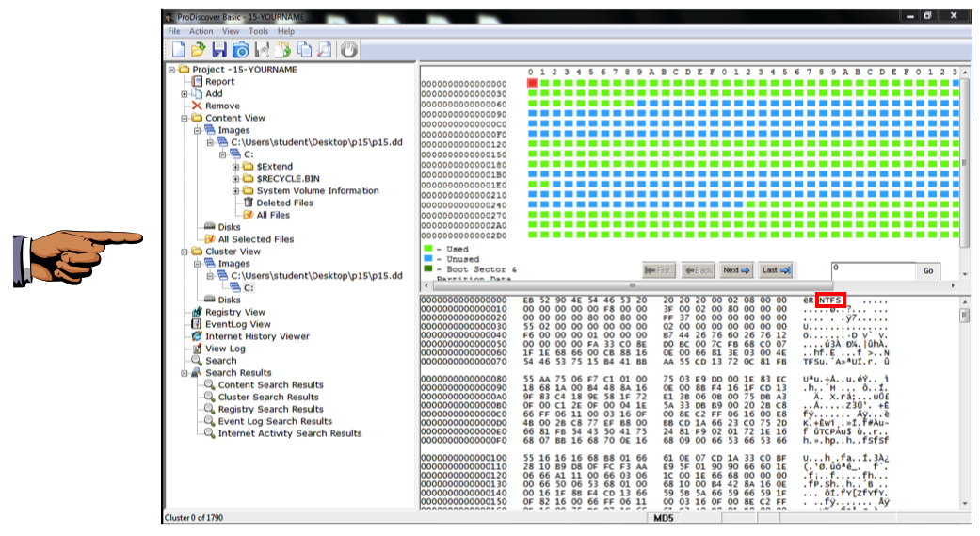Image resolution: width=980 pixels, height=536 pixels.
Task: Click the New Project toolbar icon
Action: (x=179, y=50)
